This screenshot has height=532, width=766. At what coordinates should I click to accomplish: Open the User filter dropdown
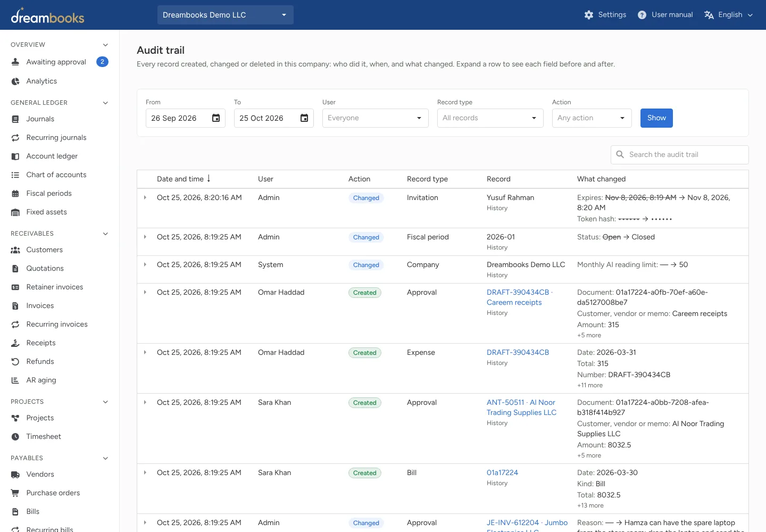coord(376,118)
